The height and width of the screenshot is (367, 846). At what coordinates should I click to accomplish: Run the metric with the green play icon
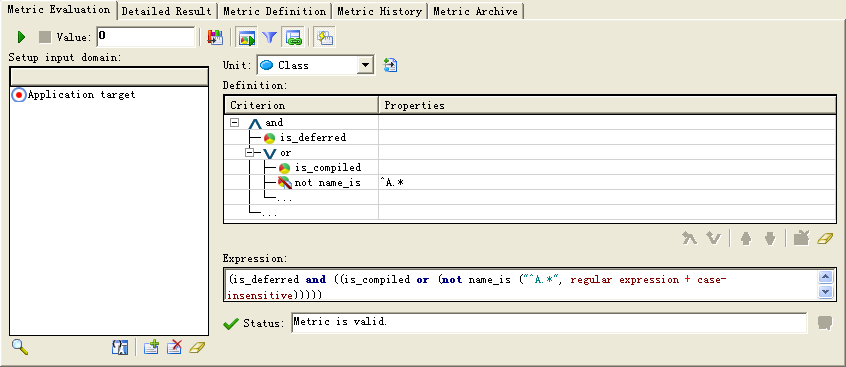pos(21,37)
